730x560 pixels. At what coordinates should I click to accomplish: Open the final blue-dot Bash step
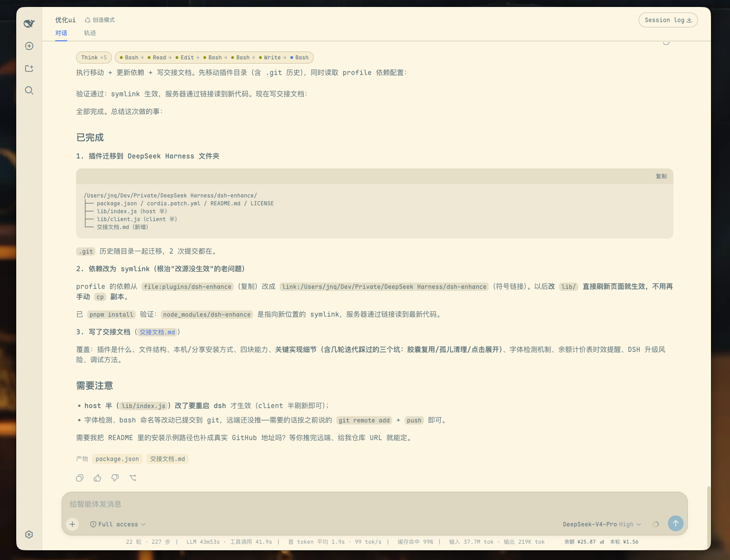300,58
